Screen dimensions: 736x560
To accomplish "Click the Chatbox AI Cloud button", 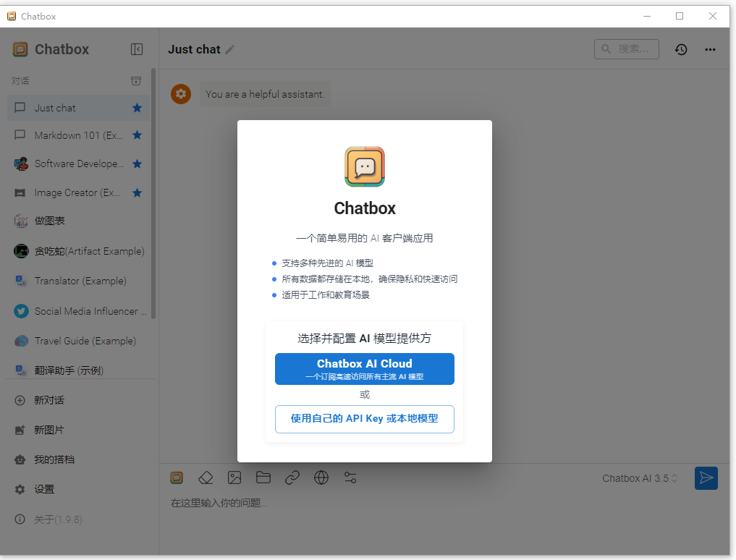I will pos(364,369).
